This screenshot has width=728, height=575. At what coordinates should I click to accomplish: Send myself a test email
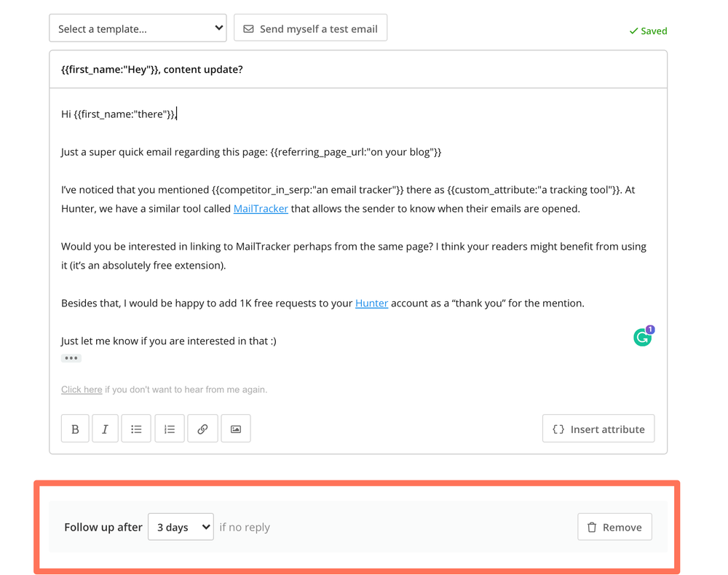(x=310, y=28)
